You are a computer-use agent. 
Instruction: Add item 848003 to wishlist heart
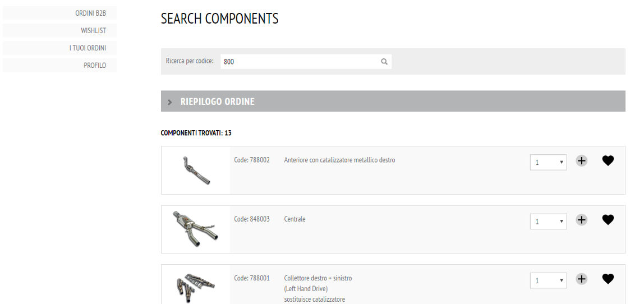(608, 220)
